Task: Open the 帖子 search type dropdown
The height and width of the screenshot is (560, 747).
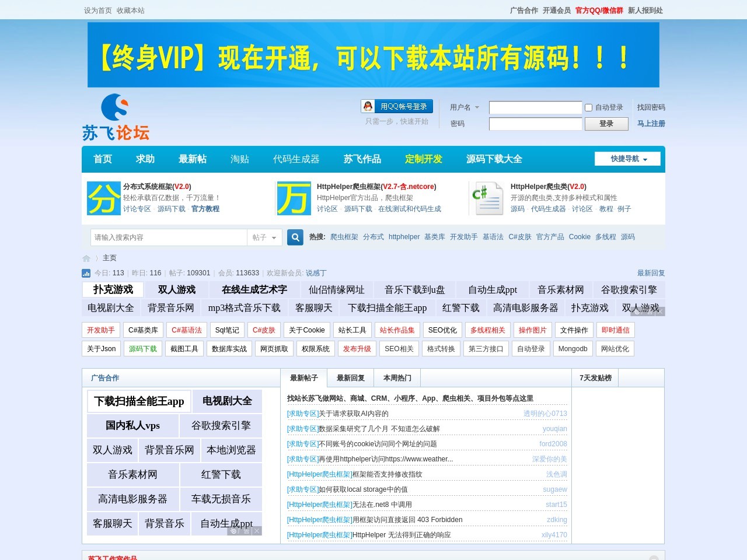Action: [264, 237]
